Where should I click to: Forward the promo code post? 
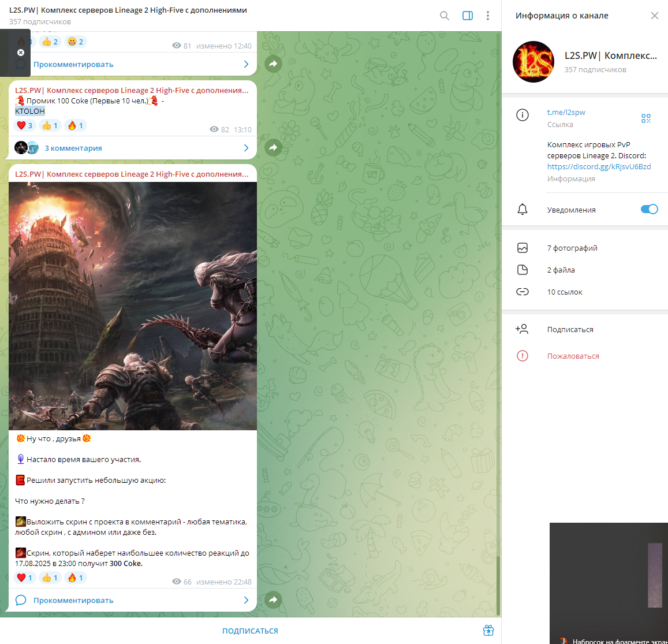coord(273,147)
